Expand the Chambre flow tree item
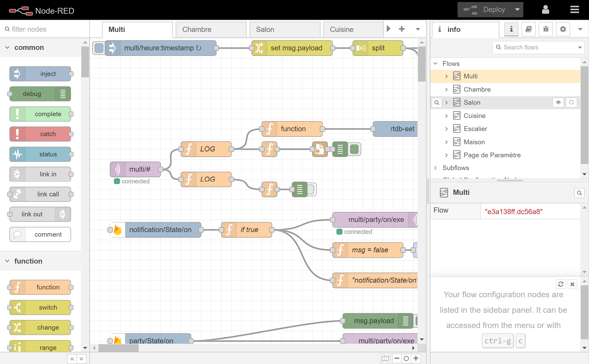589x364 pixels. (x=447, y=90)
